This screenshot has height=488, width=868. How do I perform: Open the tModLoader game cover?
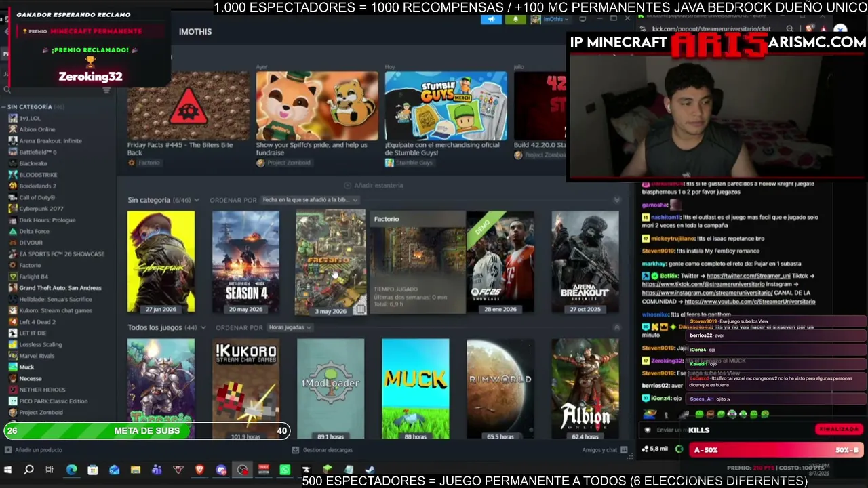coord(330,388)
